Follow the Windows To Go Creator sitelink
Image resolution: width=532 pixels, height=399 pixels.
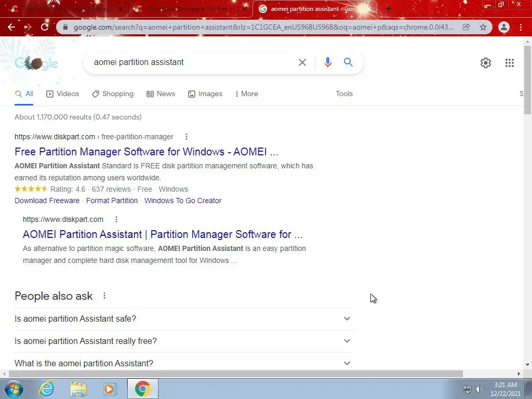click(x=183, y=201)
